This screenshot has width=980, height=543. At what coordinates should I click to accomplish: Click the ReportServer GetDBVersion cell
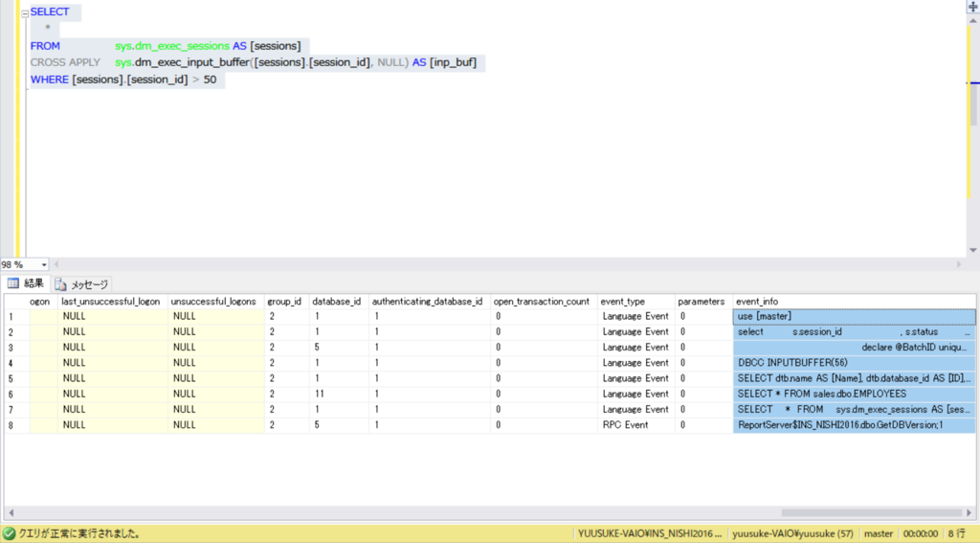pos(854,425)
